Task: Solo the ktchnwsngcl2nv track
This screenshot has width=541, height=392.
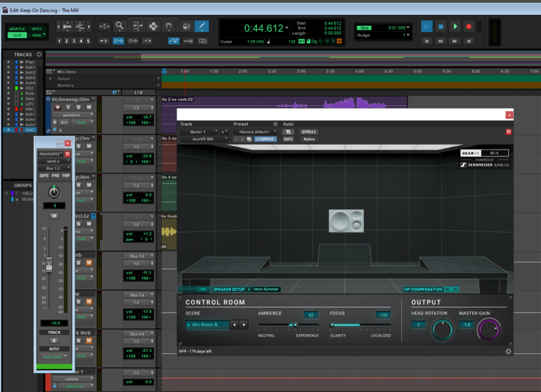Action: pyautogui.click(x=78, y=107)
